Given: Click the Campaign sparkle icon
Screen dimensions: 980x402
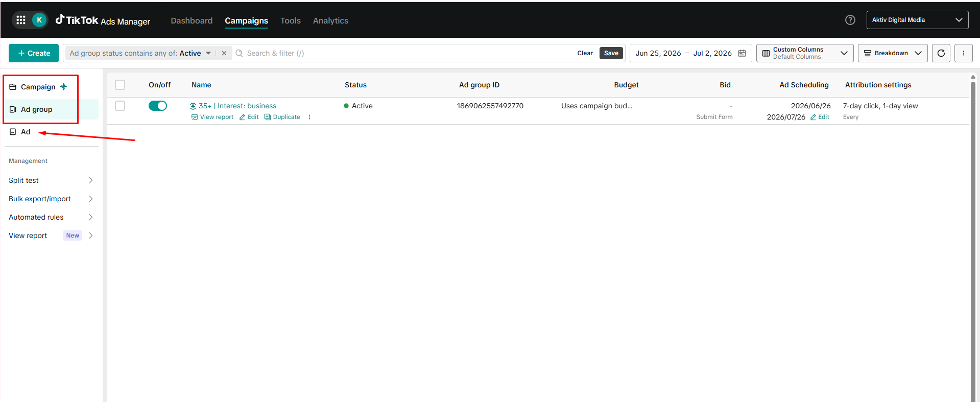Looking at the screenshot, I should click(63, 87).
